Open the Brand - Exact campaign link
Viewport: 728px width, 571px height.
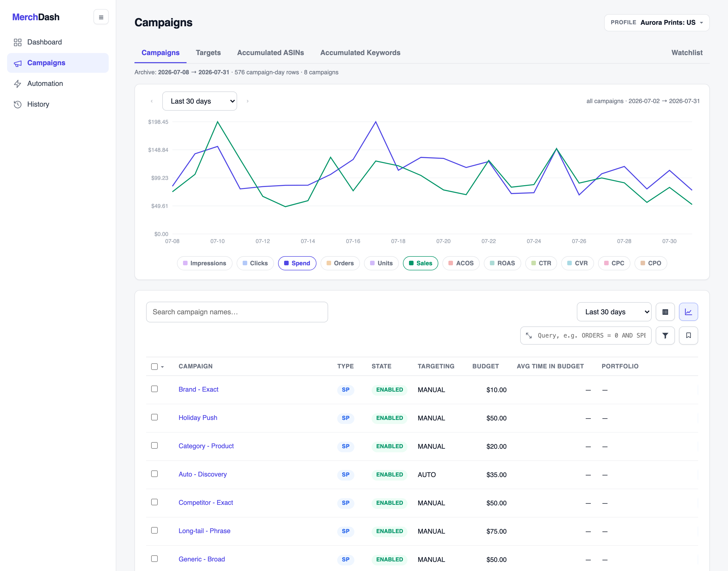[198, 389]
